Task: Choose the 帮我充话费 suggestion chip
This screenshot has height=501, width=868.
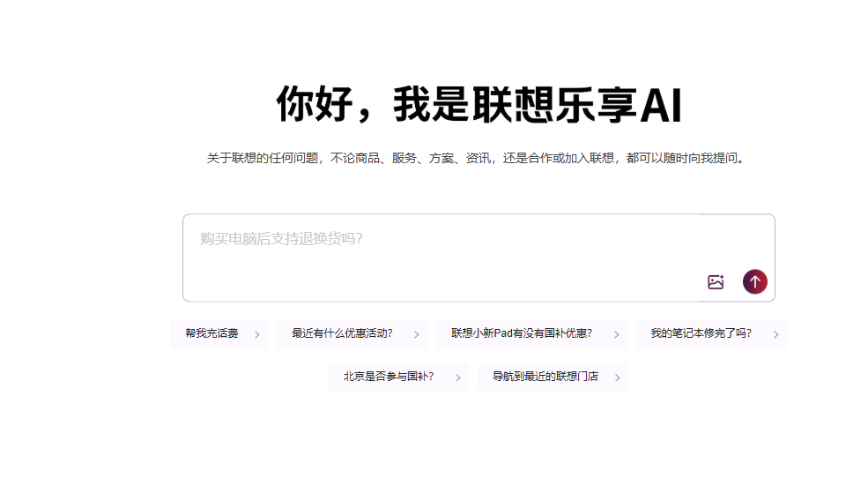Action: (219, 334)
